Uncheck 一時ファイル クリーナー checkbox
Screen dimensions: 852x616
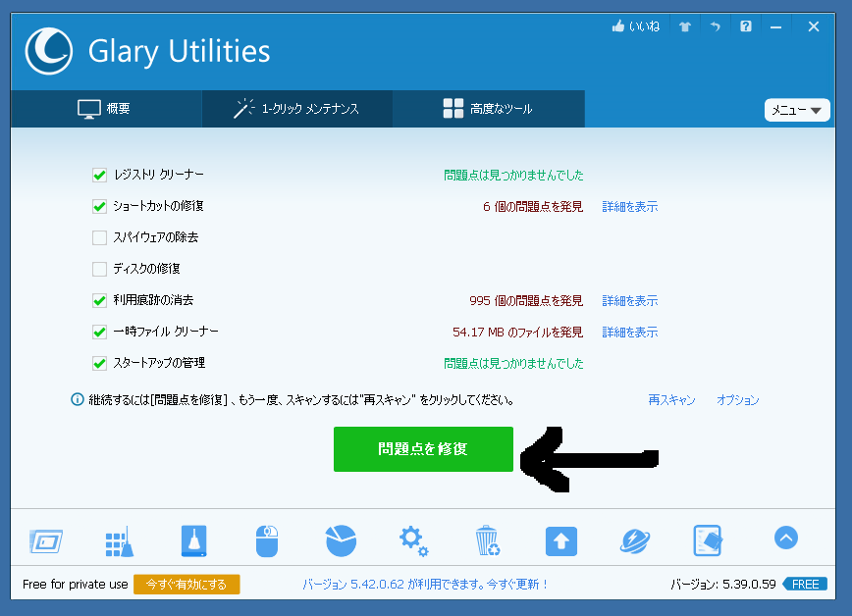click(99, 332)
